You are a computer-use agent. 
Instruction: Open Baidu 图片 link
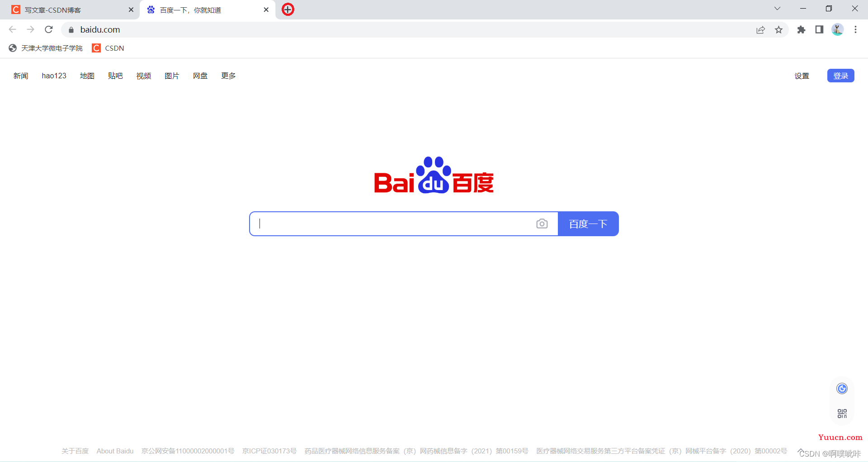(172, 76)
